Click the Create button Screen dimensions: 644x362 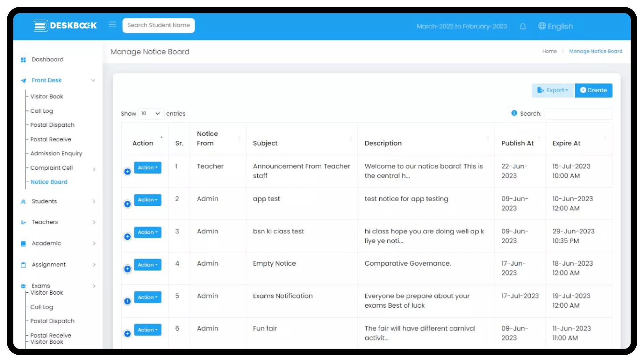pos(593,90)
